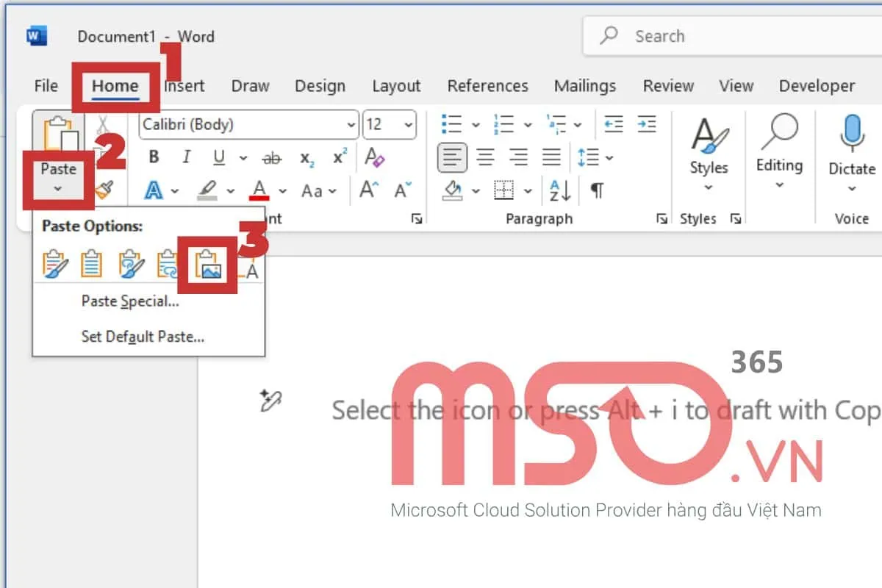
Task: Toggle the Show/Hide paragraph marks
Action: click(596, 190)
